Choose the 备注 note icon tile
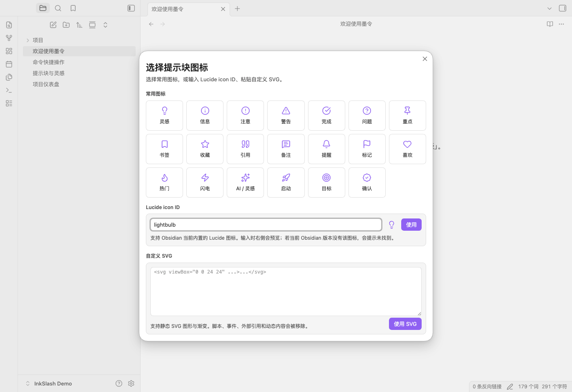 (286, 149)
